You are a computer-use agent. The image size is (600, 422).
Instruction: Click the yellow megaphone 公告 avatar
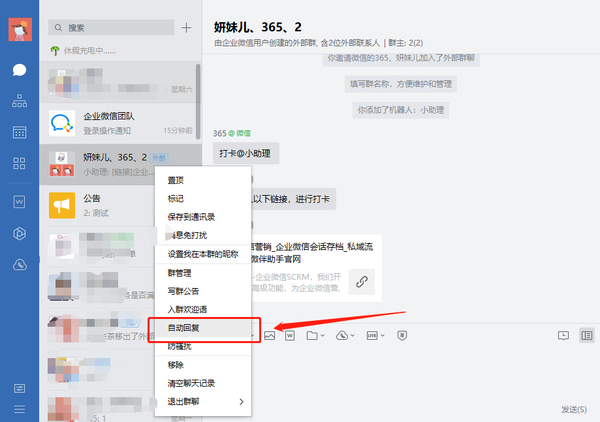click(62, 205)
